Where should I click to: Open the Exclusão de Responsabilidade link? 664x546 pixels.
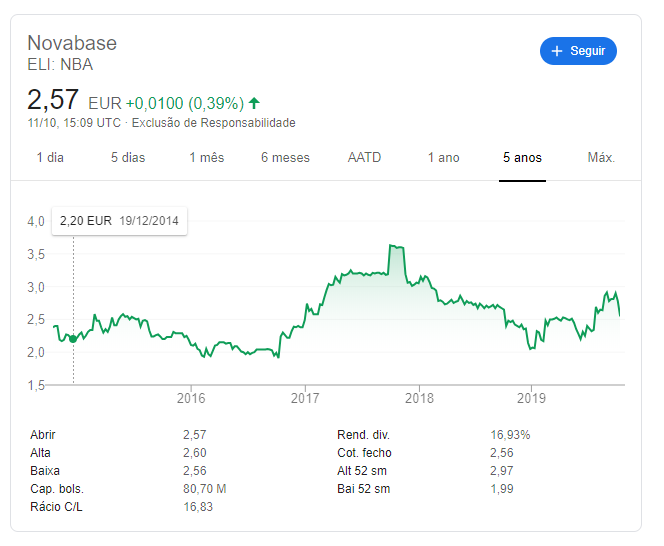[x=213, y=123]
